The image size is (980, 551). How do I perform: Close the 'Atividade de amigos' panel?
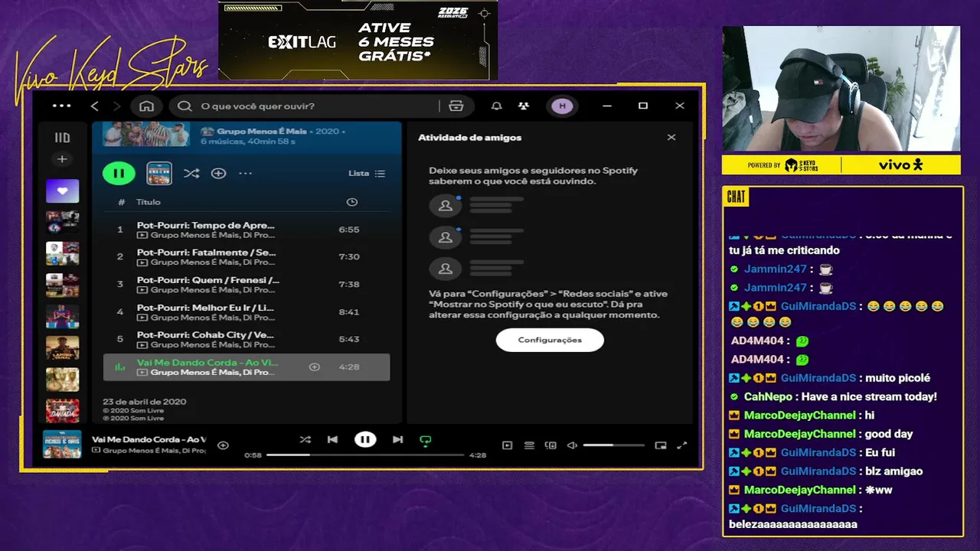pyautogui.click(x=671, y=138)
